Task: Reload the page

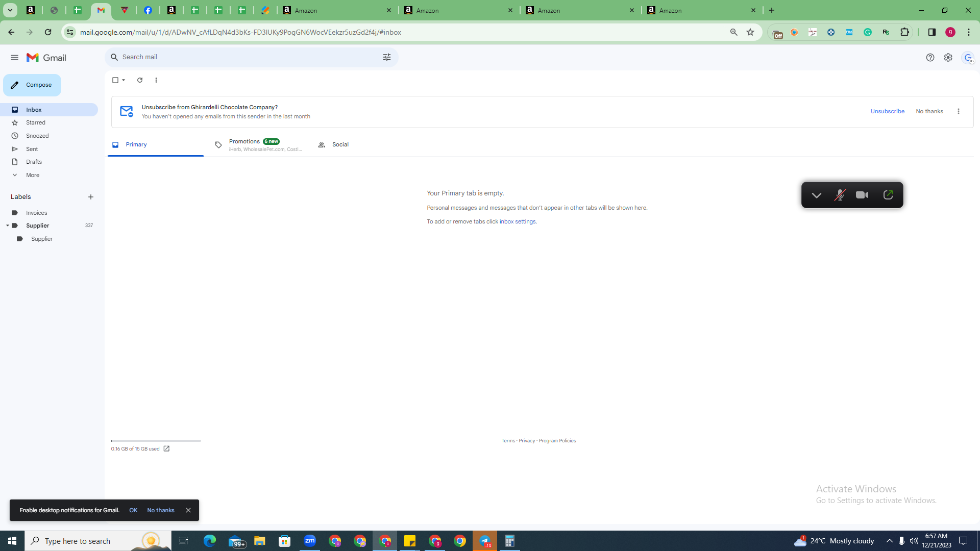Action: click(48, 32)
